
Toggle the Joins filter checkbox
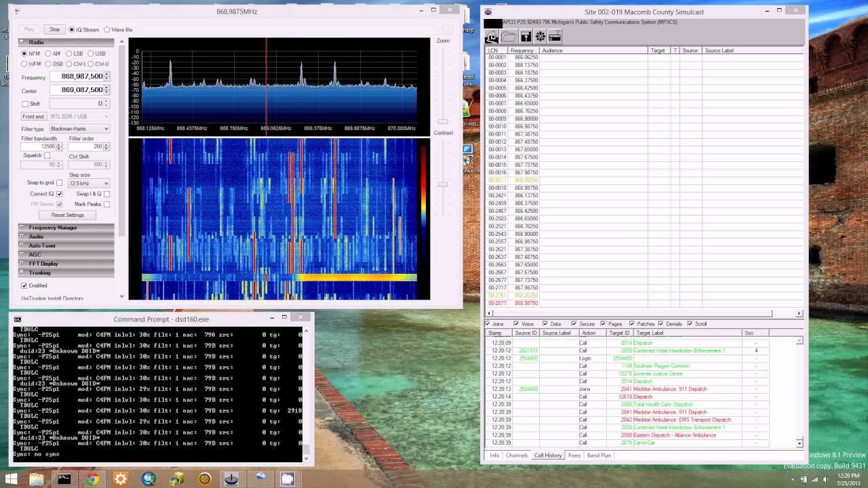[488, 324]
